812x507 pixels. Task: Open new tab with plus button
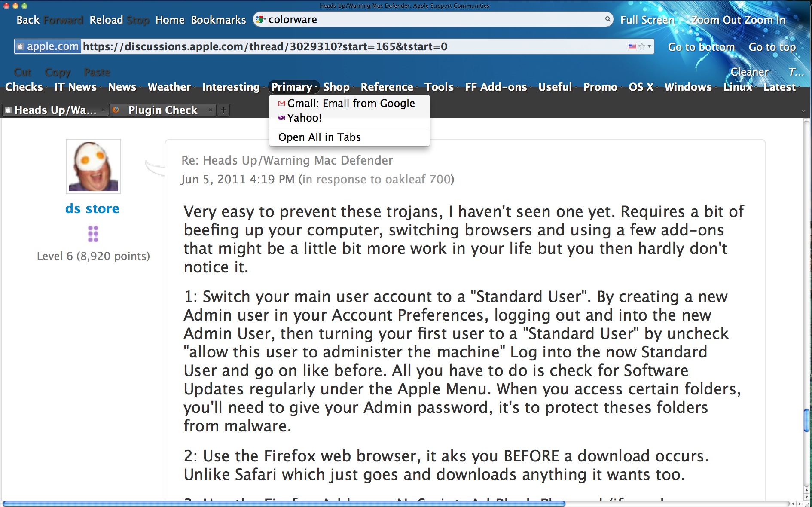point(223,110)
